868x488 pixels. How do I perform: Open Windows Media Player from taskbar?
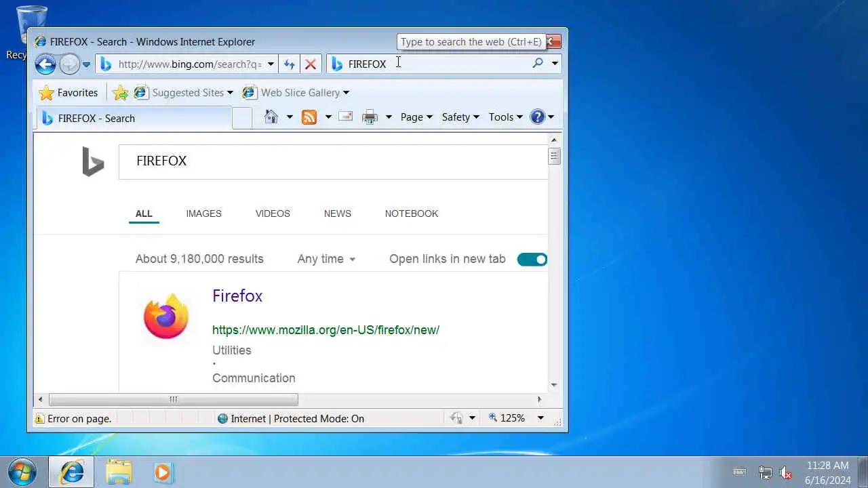coord(163,472)
